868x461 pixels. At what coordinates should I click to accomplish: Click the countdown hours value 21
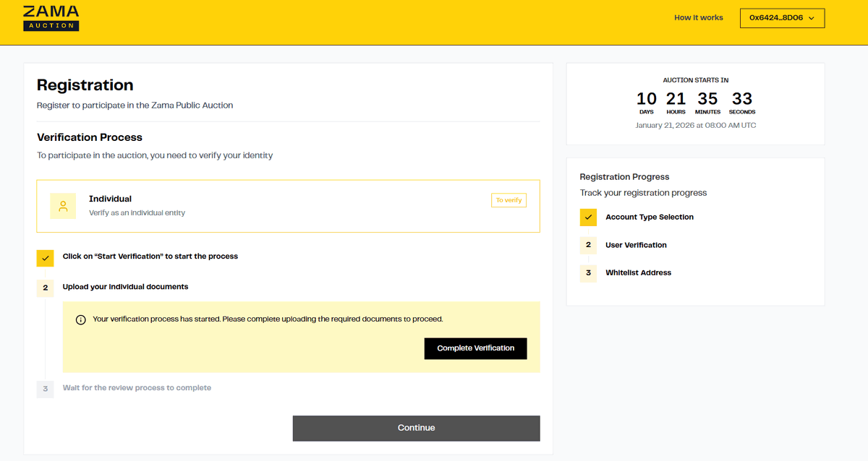tap(676, 98)
